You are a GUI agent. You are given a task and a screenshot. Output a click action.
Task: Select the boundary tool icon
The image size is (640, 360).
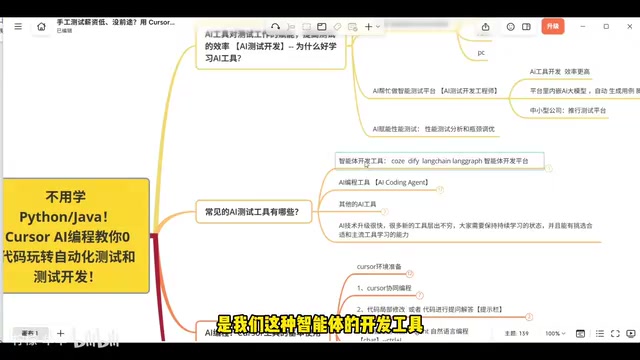click(x=307, y=27)
